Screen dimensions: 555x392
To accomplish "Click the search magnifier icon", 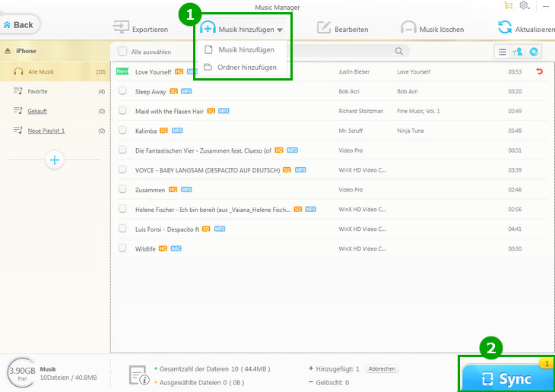I will pyautogui.click(x=398, y=51).
